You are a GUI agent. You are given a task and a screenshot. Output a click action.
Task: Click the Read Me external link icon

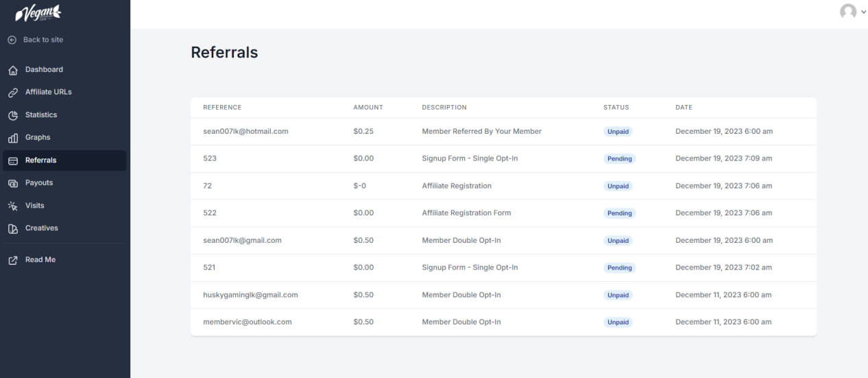13,260
